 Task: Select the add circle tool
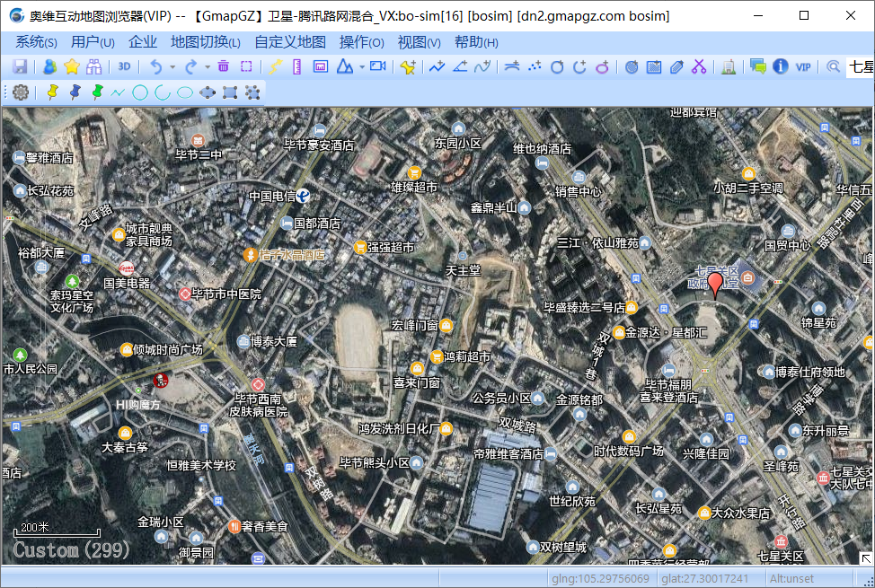point(557,67)
